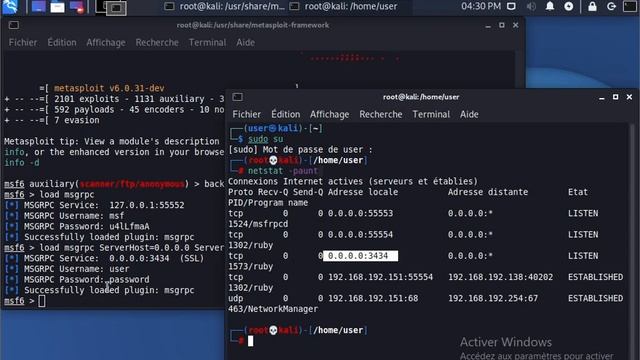
Task: Open the Kali dragon applications menu
Action: [10, 7]
